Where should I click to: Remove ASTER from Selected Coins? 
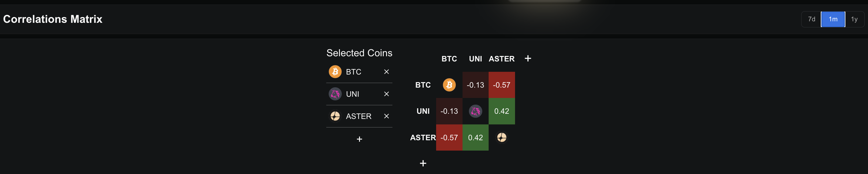click(386, 116)
